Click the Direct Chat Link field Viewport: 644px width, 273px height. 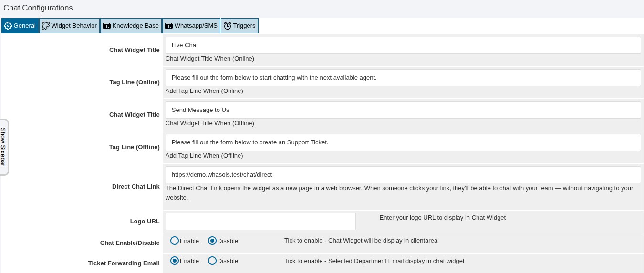click(403, 175)
